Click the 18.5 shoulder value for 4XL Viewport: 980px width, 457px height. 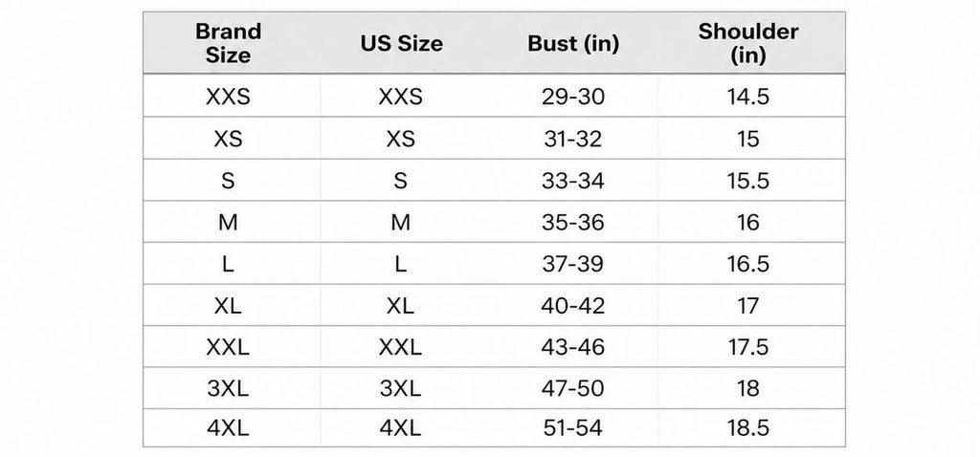(748, 428)
